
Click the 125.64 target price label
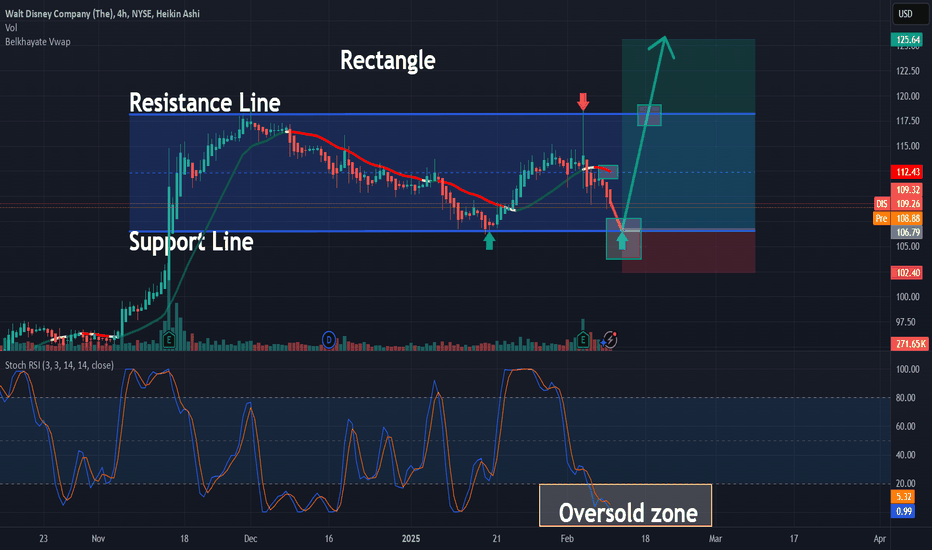pyautogui.click(x=906, y=40)
